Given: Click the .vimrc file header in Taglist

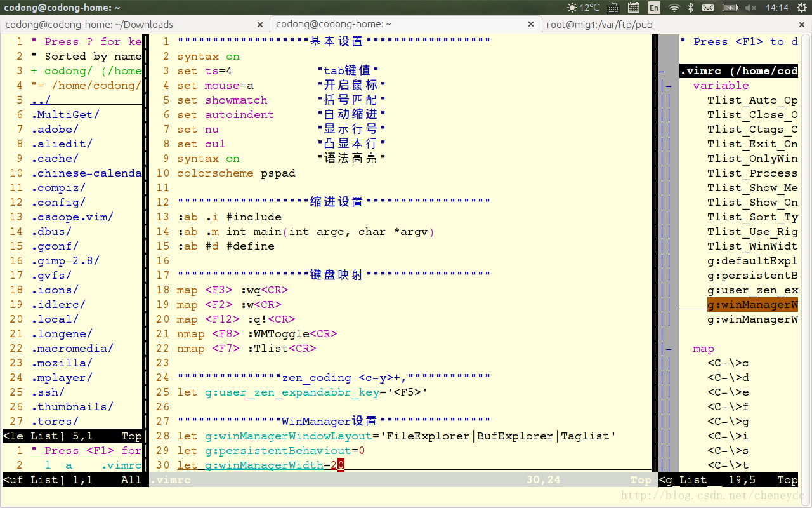Looking at the screenshot, I should [x=739, y=71].
